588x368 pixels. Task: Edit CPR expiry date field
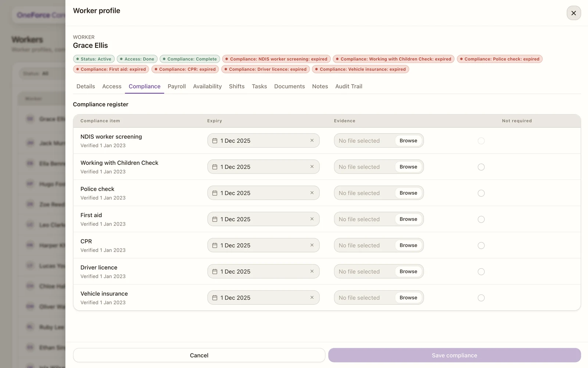point(263,245)
